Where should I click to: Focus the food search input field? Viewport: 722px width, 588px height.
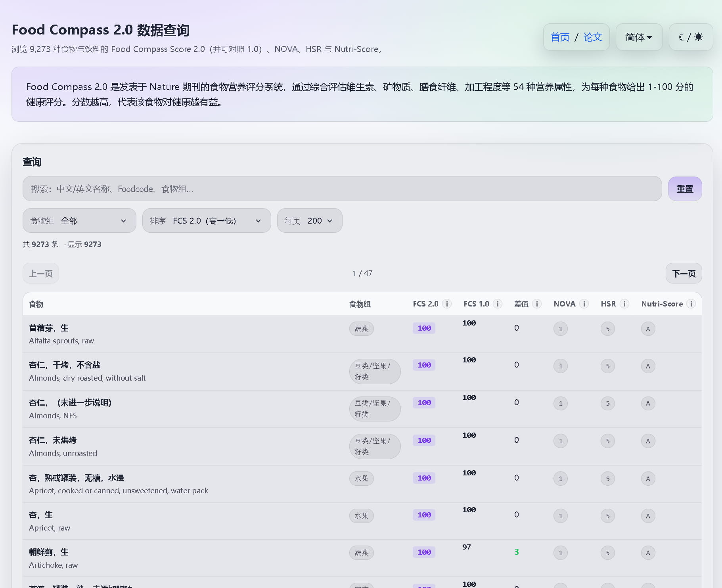click(x=342, y=189)
